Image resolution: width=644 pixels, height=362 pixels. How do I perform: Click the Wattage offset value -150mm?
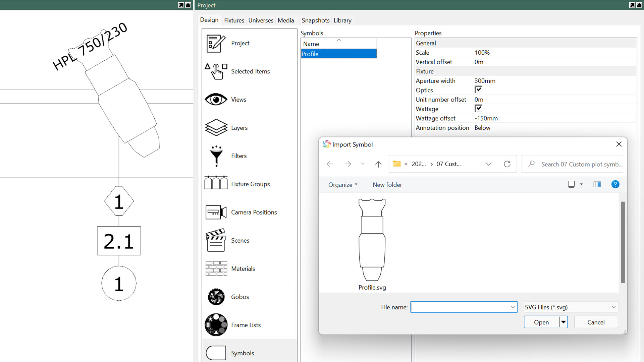point(486,118)
